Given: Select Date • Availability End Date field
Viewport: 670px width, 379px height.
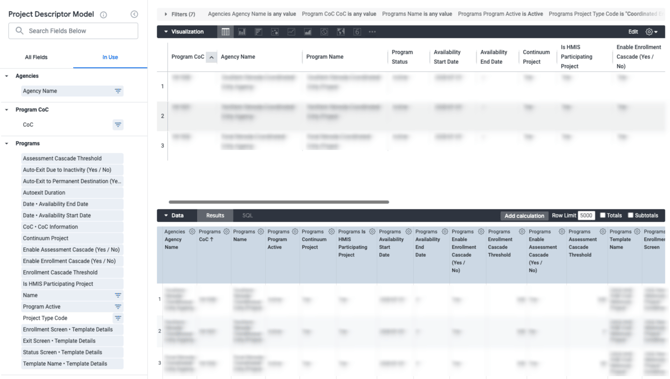Looking at the screenshot, I should (72, 204).
